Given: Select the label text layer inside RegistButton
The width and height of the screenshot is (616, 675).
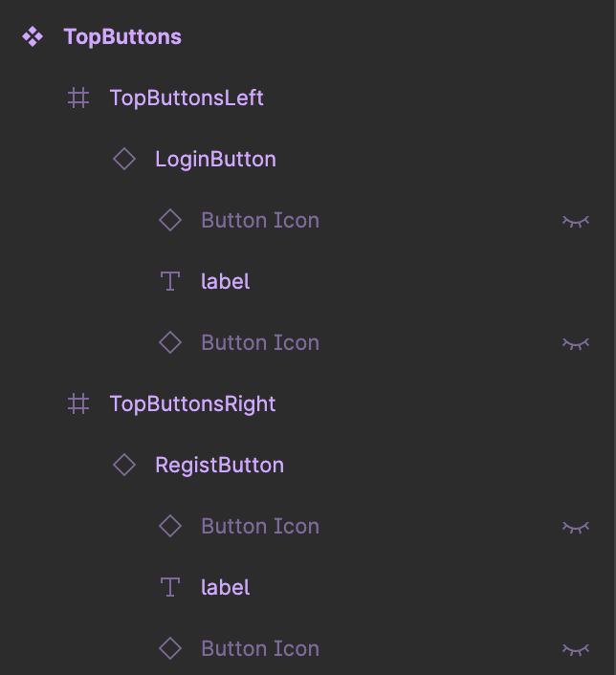Looking at the screenshot, I should 225,587.
